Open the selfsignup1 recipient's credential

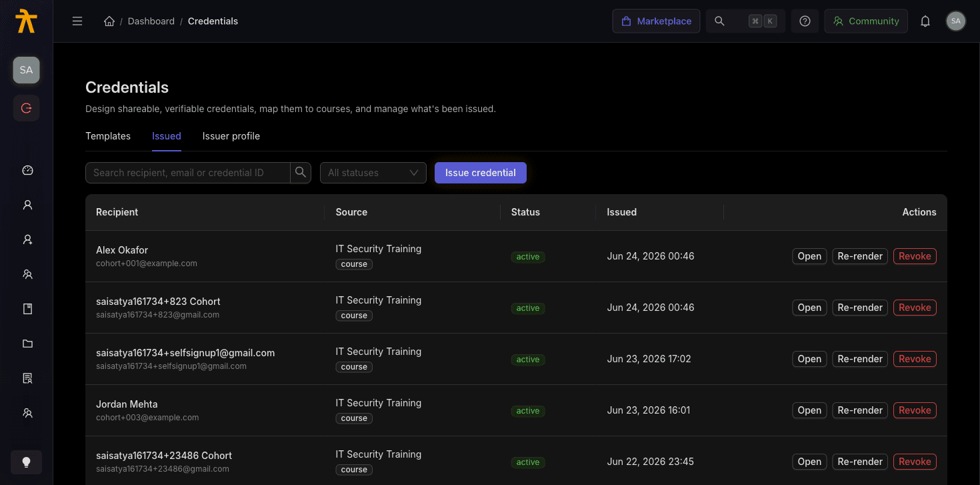(x=809, y=359)
